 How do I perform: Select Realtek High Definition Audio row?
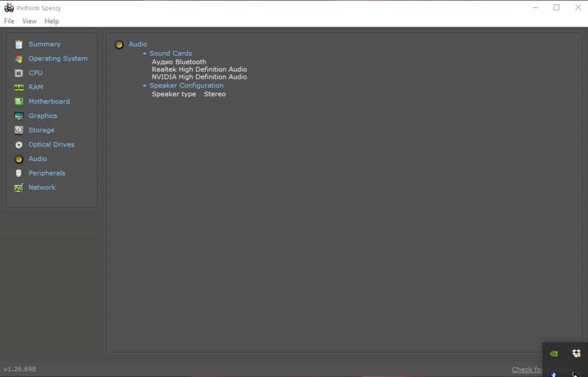tap(199, 69)
